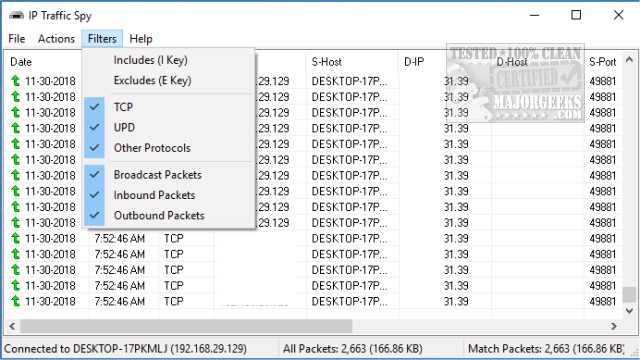Select first row DESKTOP-17P... host cell
The image size is (640, 360).
pos(349,81)
